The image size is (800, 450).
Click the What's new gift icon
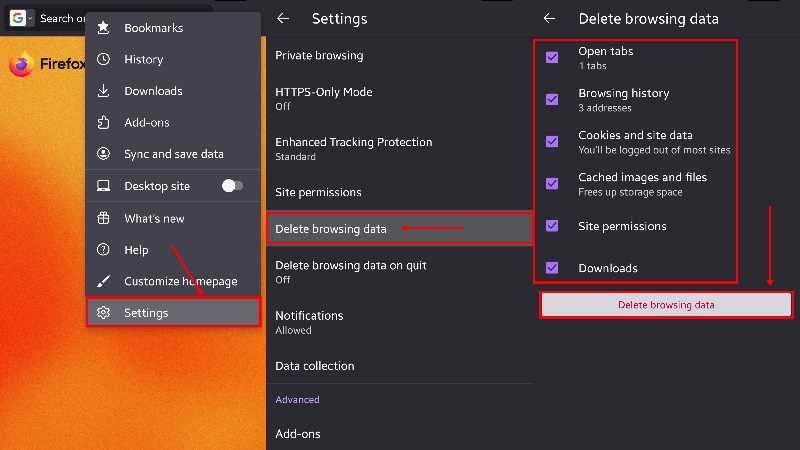(x=103, y=218)
